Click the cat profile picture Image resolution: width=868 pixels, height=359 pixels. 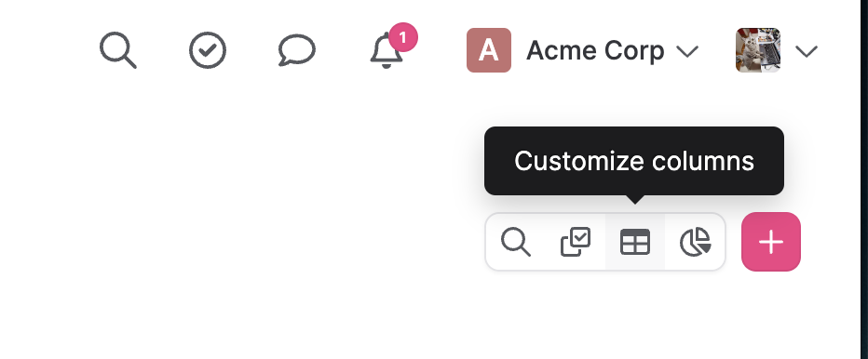click(758, 50)
